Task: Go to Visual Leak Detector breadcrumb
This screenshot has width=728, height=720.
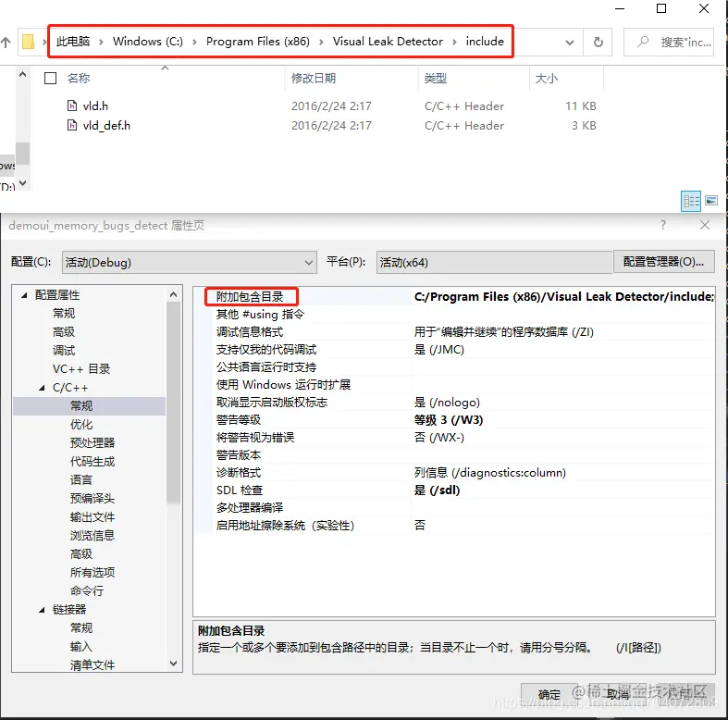Action: pyautogui.click(x=388, y=42)
